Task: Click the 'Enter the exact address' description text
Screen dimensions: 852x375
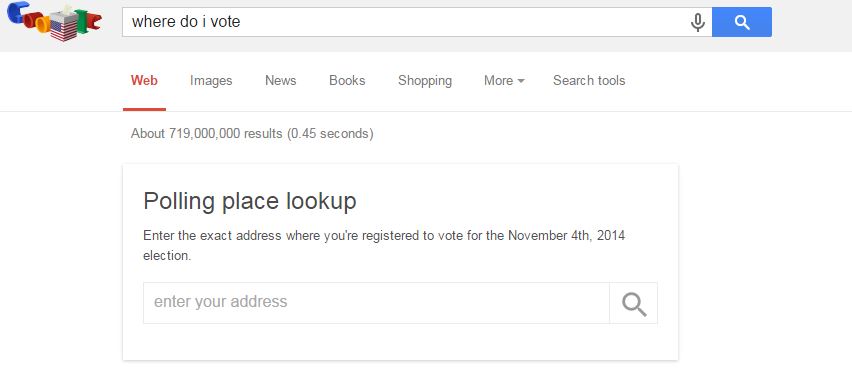Action: 384,246
